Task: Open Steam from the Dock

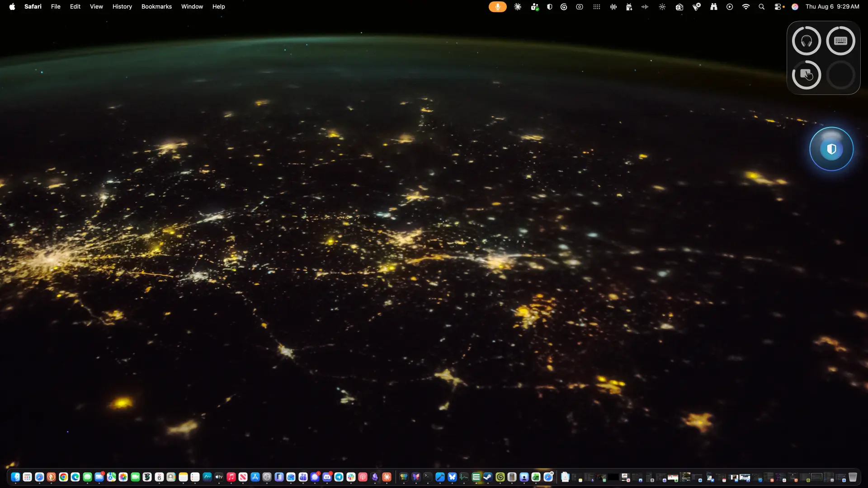Action: click(488, 477)
